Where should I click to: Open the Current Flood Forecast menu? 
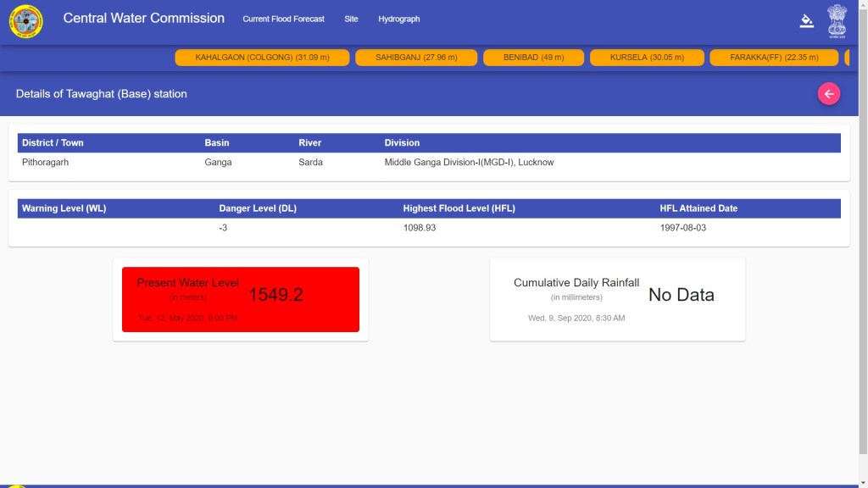coord(283,19)
